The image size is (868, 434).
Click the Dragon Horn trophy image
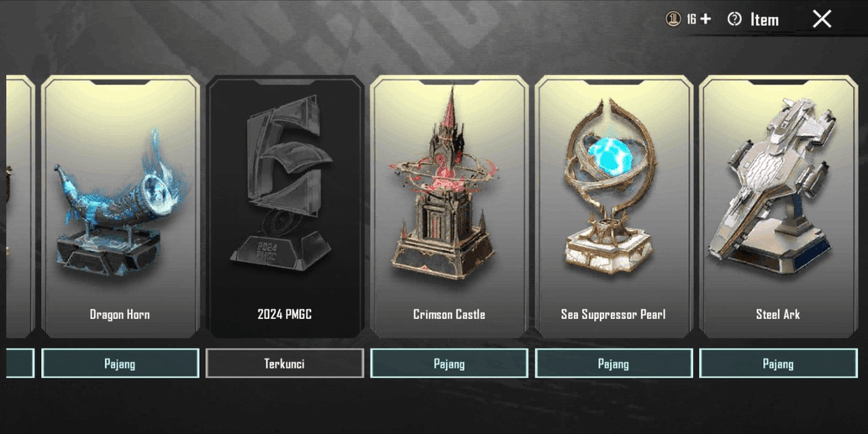pos(120,203)
